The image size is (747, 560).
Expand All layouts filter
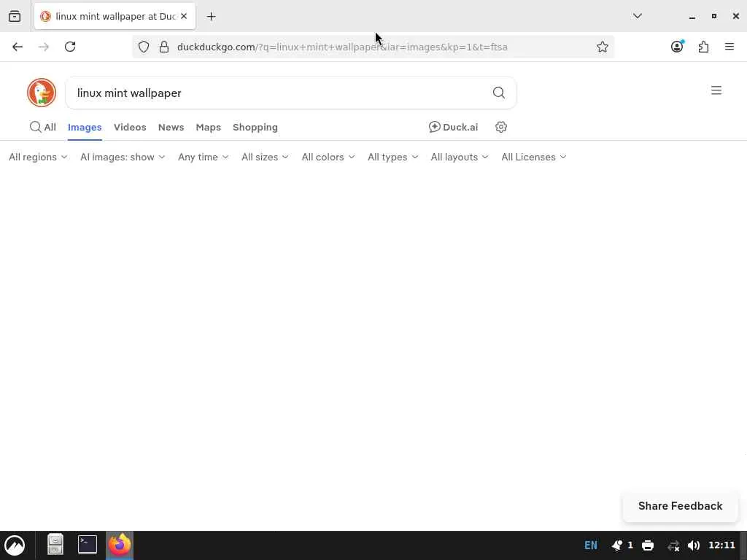(460, 157)
